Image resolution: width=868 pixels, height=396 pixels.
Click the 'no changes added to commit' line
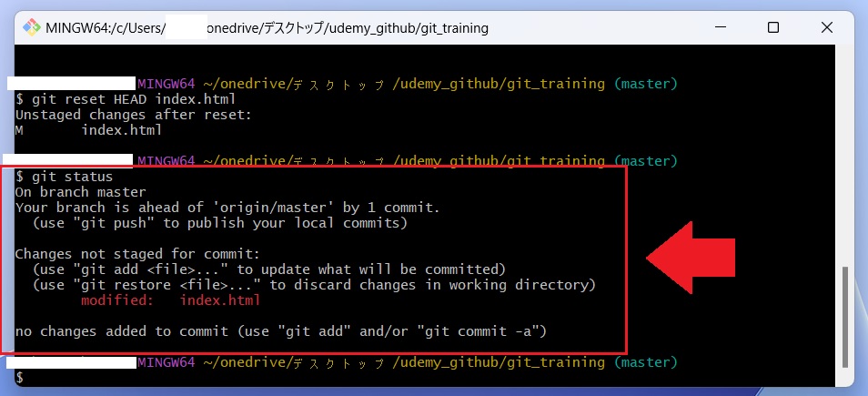pyautogui.click(x=281, y=331)
